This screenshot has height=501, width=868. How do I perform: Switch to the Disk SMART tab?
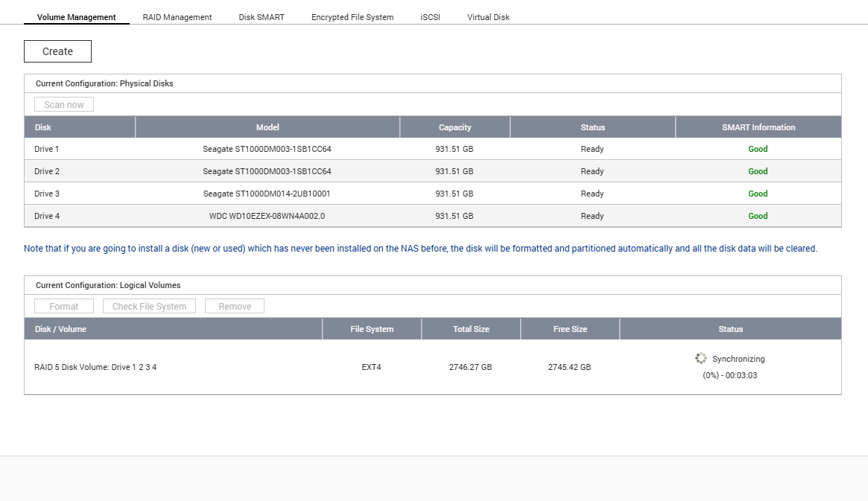coord(262,17)
